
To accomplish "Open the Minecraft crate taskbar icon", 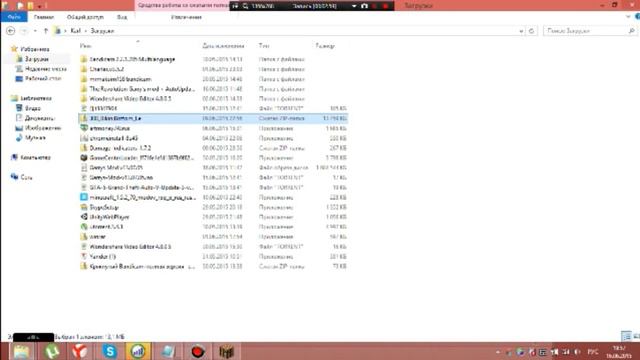I will pyautogui.click(x=226, y=351).
